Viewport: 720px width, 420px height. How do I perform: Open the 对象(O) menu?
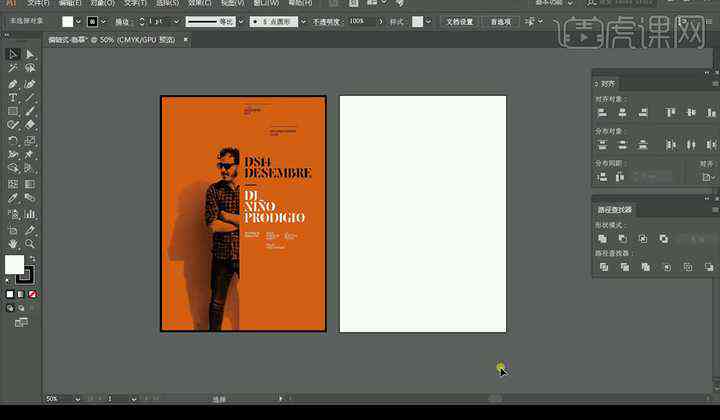103,3
